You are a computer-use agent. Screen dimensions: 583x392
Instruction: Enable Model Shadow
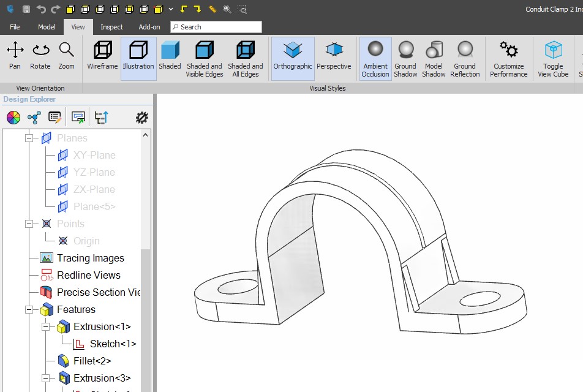(x=434, y=59)
